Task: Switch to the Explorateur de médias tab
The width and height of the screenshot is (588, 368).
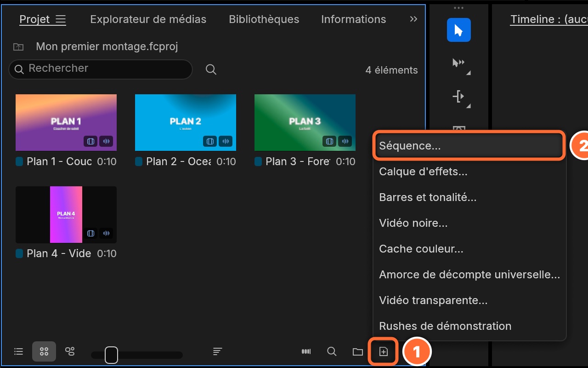Action: click(148, 19)
